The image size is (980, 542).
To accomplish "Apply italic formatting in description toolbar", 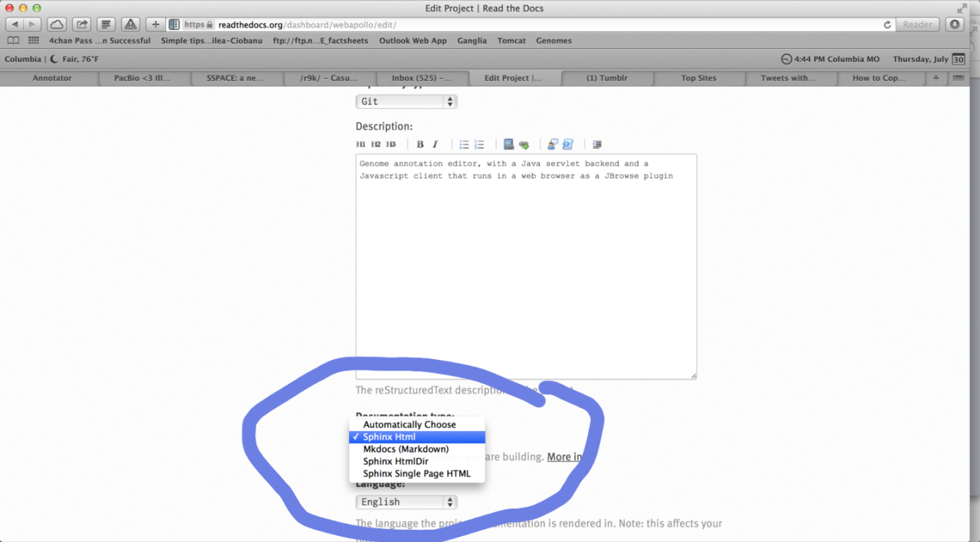I will pyautogui.click(x=435, y=145).
